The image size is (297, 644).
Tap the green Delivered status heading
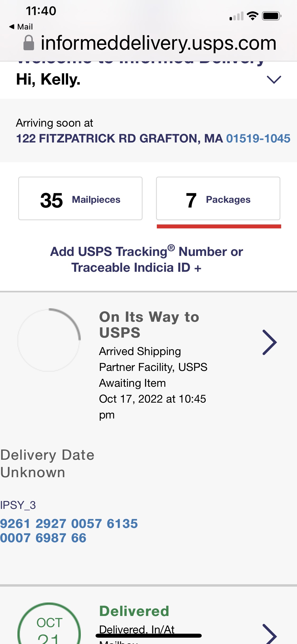[134, 611]
